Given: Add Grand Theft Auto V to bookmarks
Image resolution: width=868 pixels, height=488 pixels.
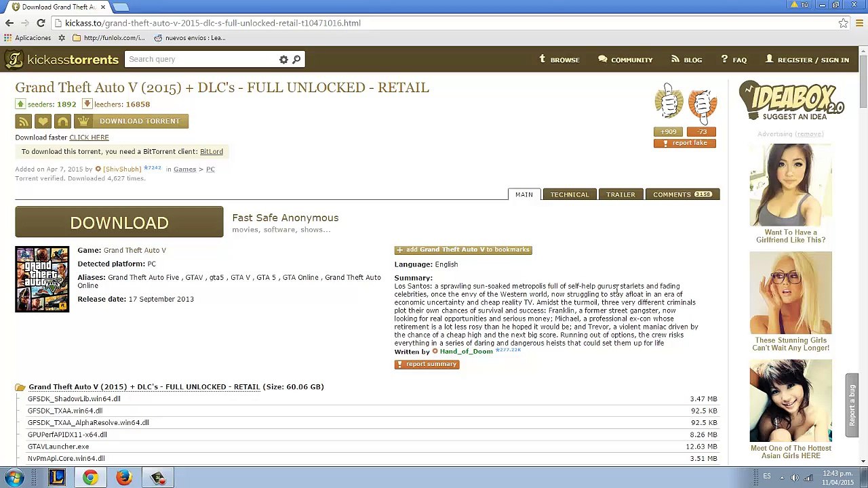Looking at the screenshot, I should coord(463,250).
